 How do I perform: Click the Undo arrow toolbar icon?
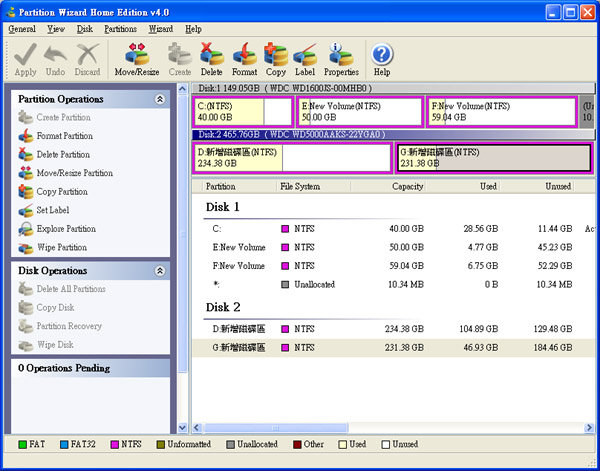point(55,54)
